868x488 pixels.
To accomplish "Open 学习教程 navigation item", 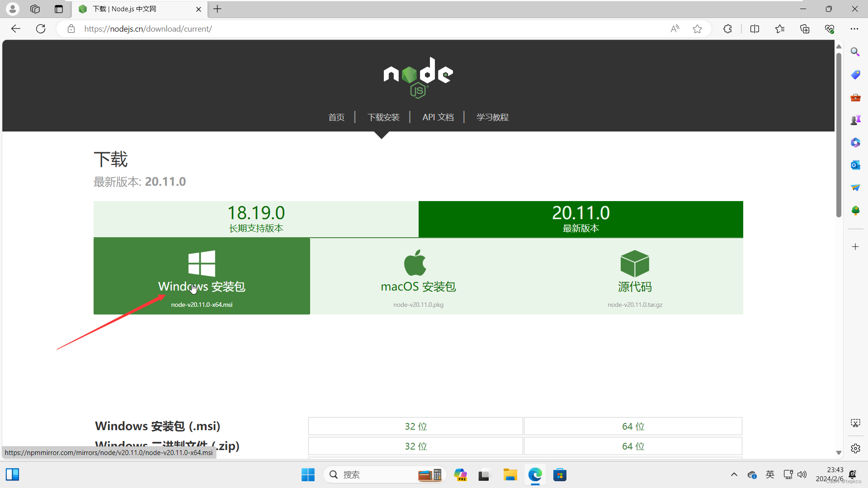I will click(492, 117).
